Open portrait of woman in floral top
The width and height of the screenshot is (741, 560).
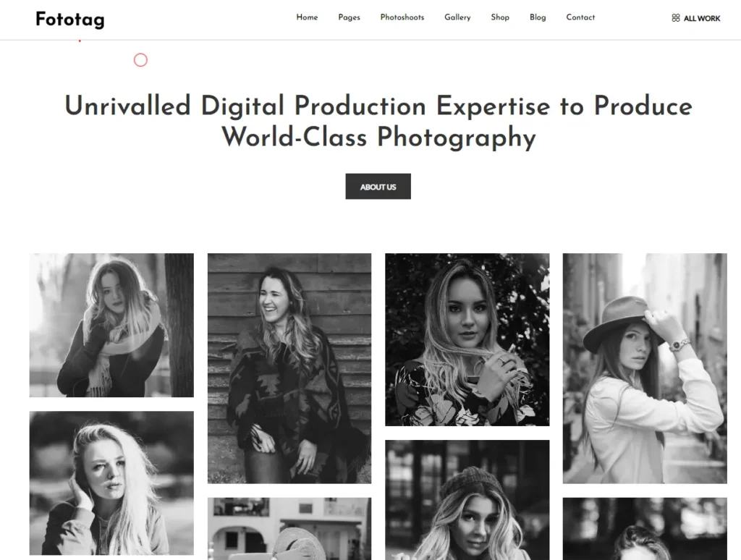[467, 339]
